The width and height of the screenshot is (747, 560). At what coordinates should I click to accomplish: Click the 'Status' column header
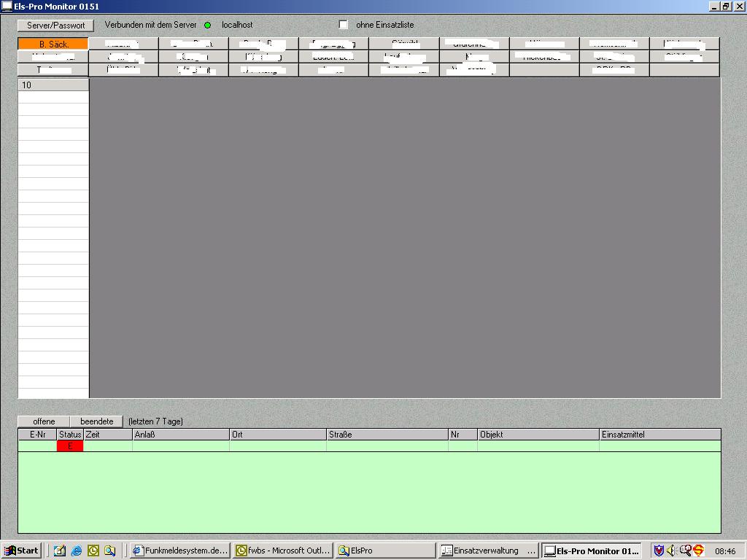pyautogui.click(x=70, y=435)
